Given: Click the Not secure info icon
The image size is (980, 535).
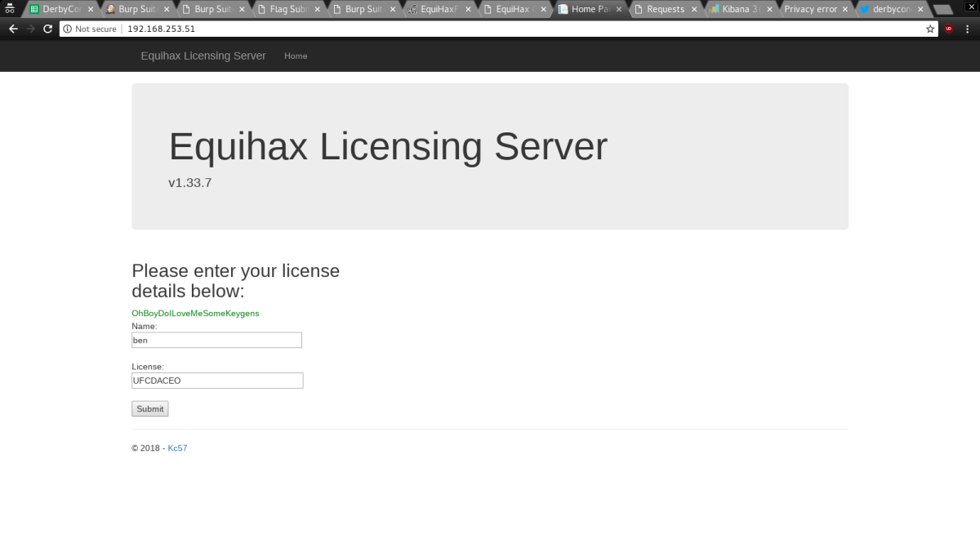Looking at the screenshot, I should click(67, 29).
